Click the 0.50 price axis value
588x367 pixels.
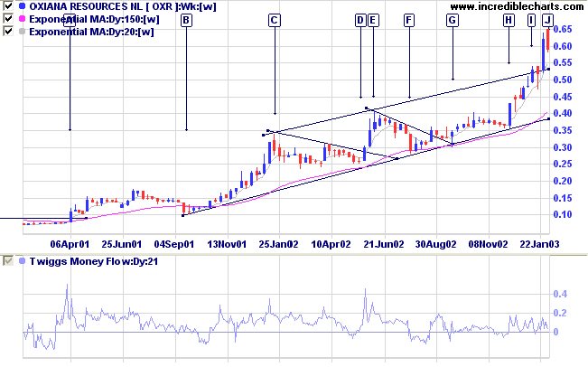click(563, 80)
